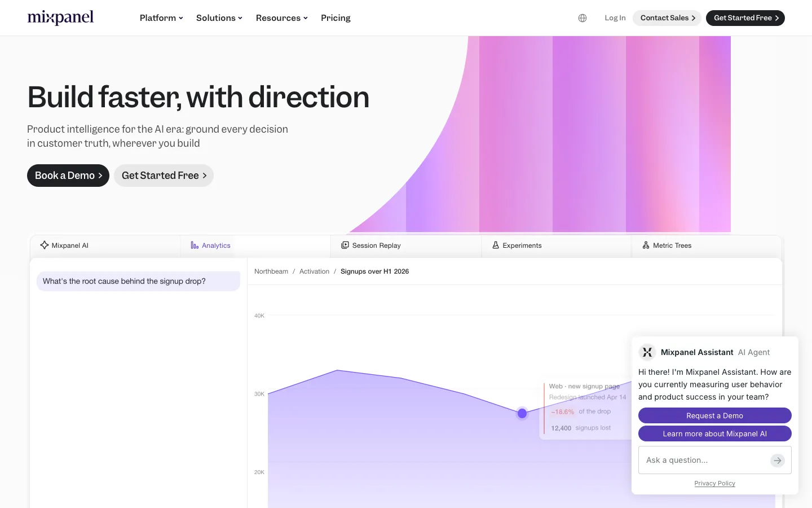Click the hero Get Started Free button

[164, 176]
